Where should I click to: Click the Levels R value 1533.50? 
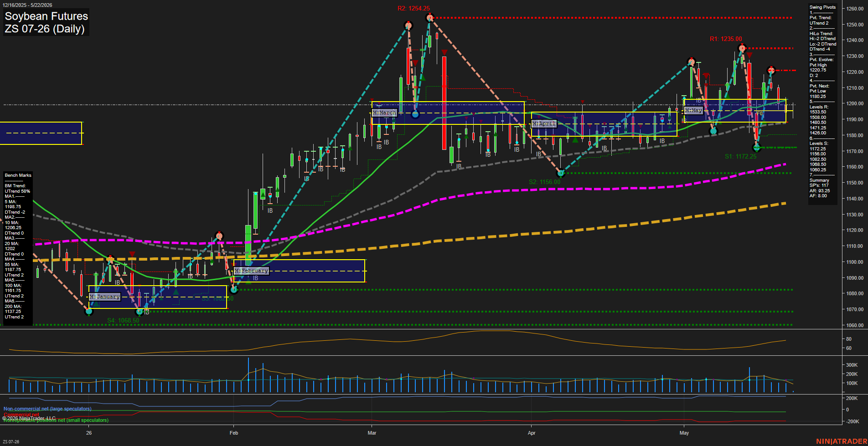(x=818, y=112)
